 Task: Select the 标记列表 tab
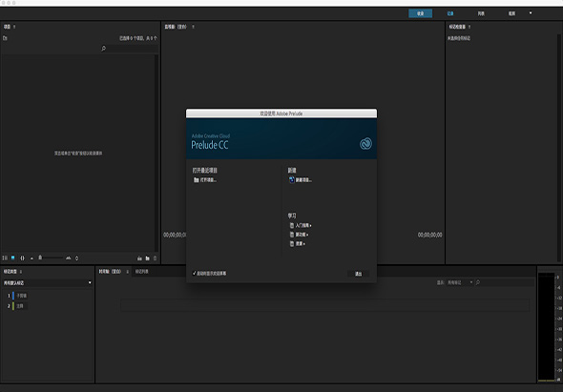(x=142, y=272)
